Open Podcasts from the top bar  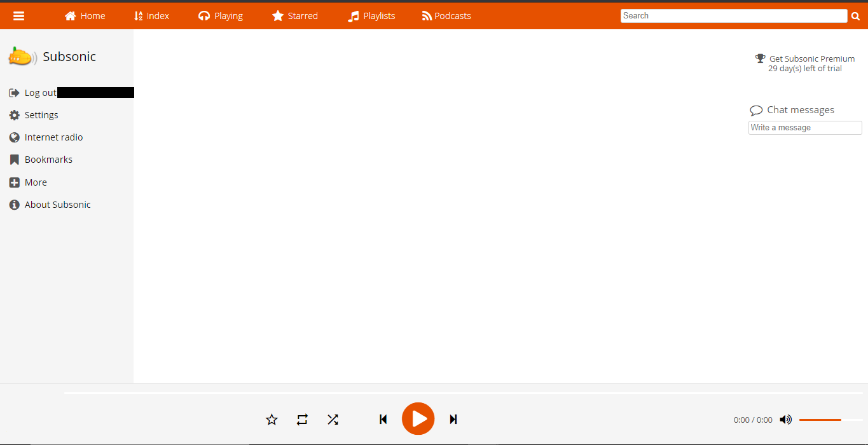pyautogui.click(x=446, y=16)
